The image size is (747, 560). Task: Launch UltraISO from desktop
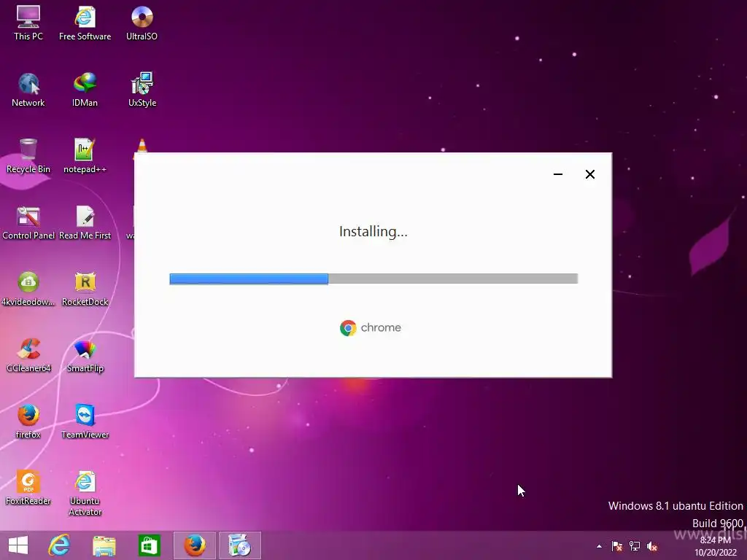(142, 23)
